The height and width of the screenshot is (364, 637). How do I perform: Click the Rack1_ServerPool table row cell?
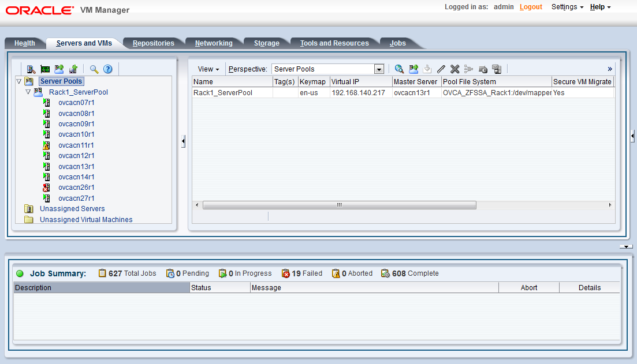pos(232,92)
